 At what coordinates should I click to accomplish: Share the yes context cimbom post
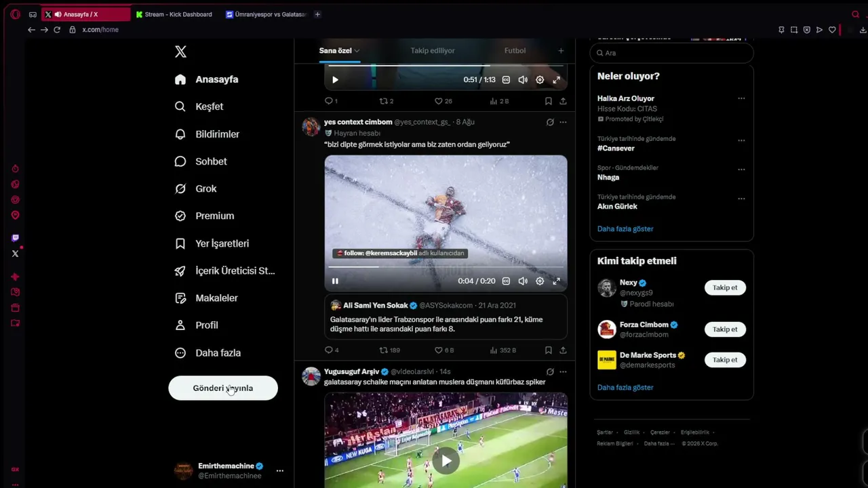coord(563,350)
